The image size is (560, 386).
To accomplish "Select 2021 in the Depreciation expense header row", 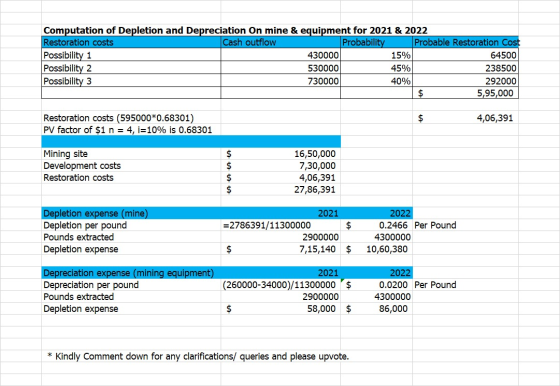I will pos(328,273).
